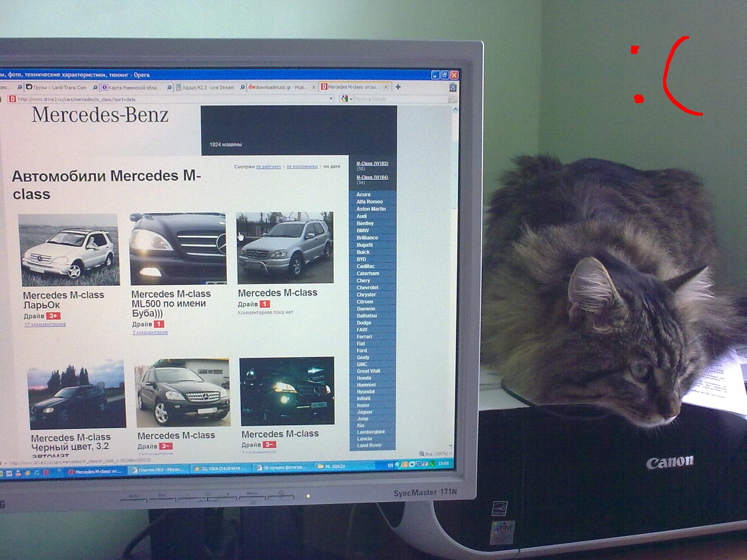Image resolution: width=747 pixels, height=560 pixels.
Task: Pick Honda from the brand list
Action: tap(364, 378)
